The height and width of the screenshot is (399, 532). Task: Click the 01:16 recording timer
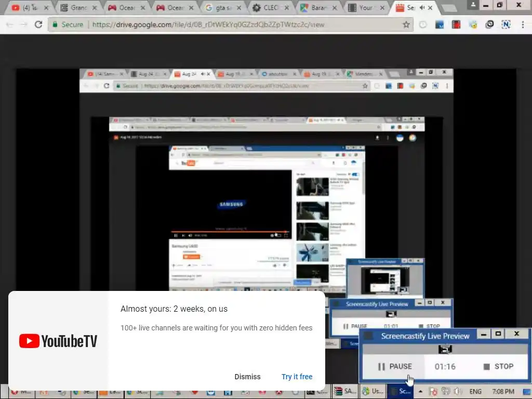(x=445, y=366)
